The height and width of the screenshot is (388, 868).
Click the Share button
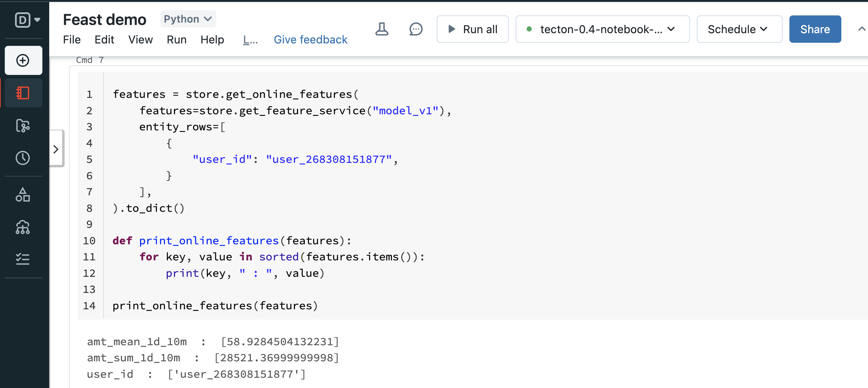tap(815, 29)
